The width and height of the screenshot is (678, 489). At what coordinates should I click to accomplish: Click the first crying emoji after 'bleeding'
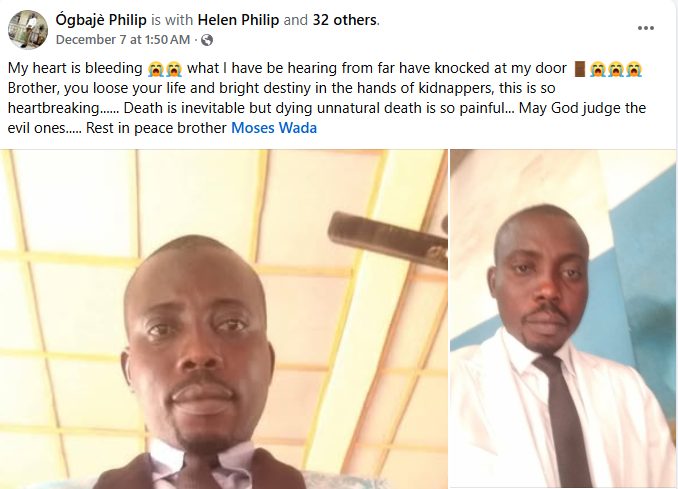coord(155,69)
